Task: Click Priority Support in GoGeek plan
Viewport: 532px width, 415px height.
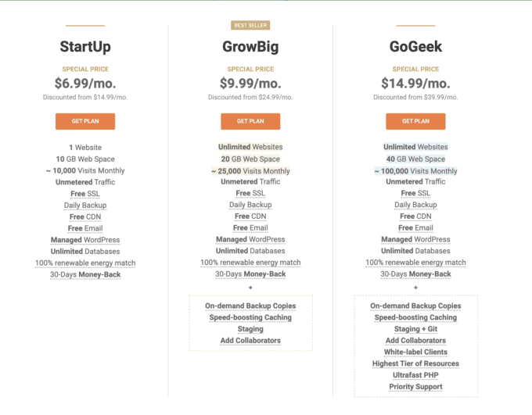Action: click(x=415, y=387)
